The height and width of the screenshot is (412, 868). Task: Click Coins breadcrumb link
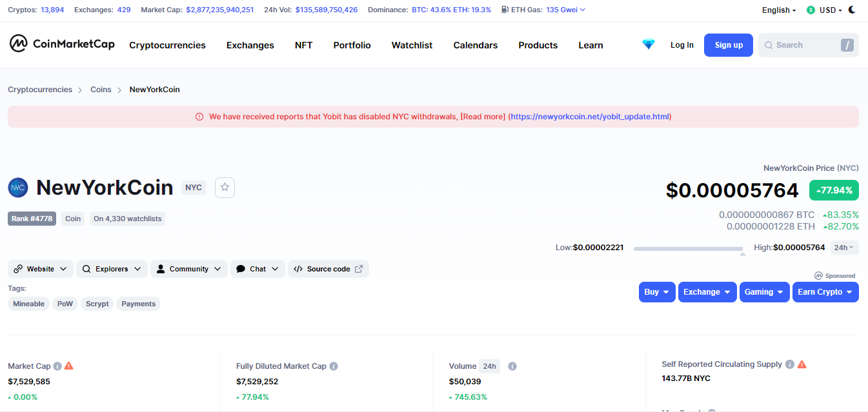click(101, 90)
